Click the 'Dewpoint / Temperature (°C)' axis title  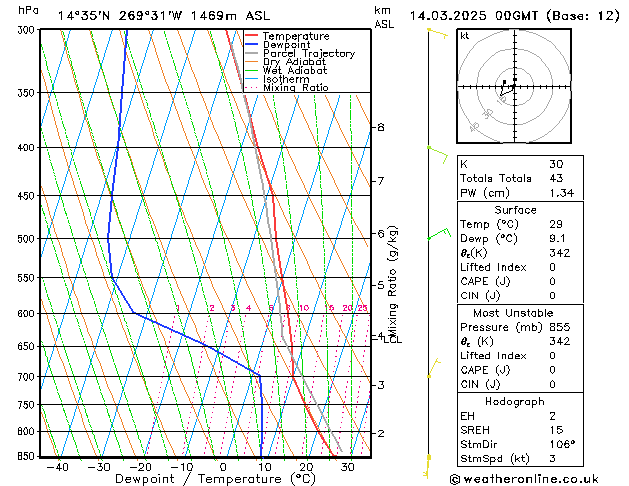[x=215, y=479]
